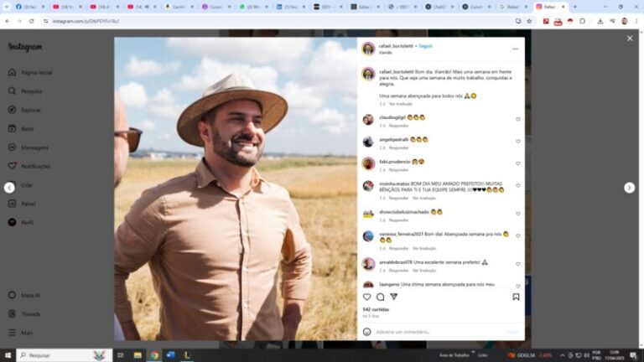
Task: Like fabi.prudencio's comment
Action: point(517,164)
